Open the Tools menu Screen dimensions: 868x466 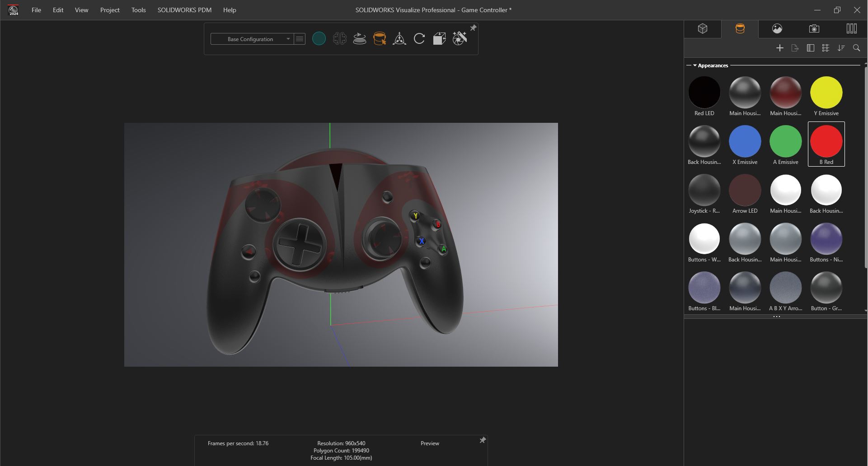[x=138, y=10]
